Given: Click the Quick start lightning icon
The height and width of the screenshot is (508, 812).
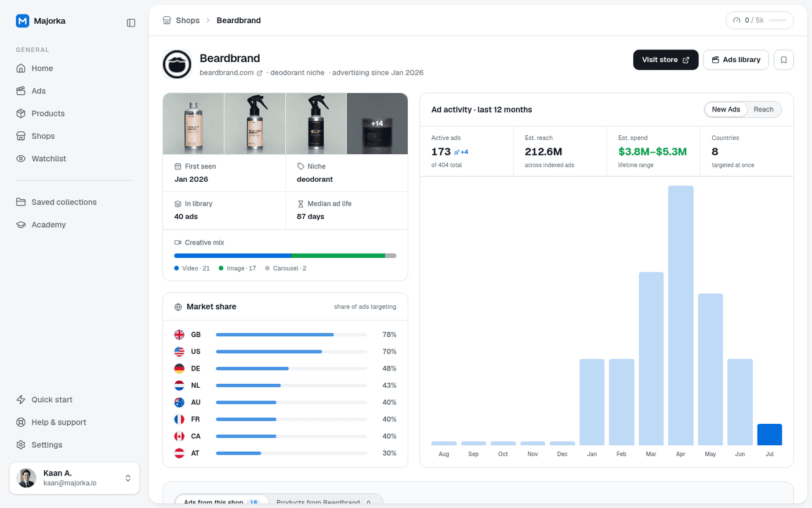Looking at the screenshot, I should click(21, 399).
